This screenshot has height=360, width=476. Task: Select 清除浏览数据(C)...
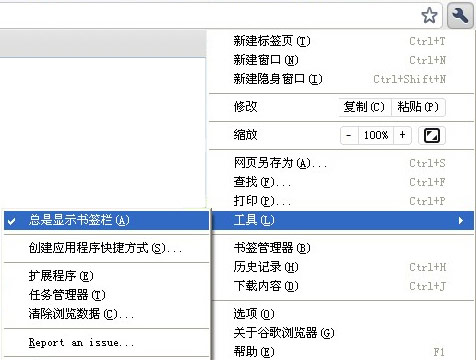point(106,314)
